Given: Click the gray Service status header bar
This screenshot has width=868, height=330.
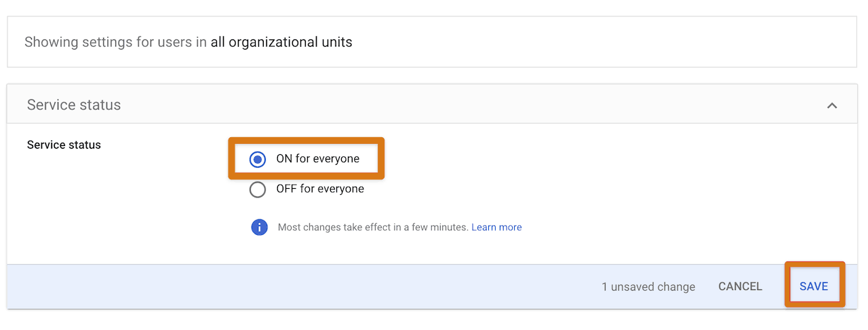Looking at the screenshot, I should point(432,104).
